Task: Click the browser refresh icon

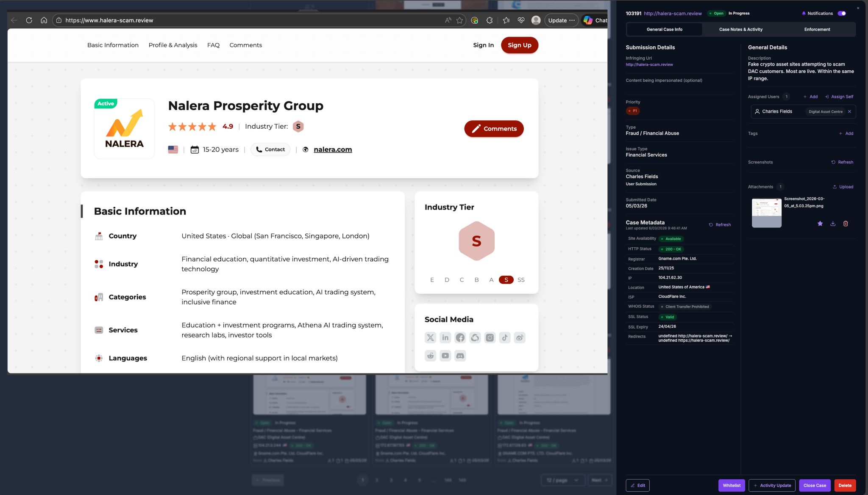Action: click(x=29, y=20)
